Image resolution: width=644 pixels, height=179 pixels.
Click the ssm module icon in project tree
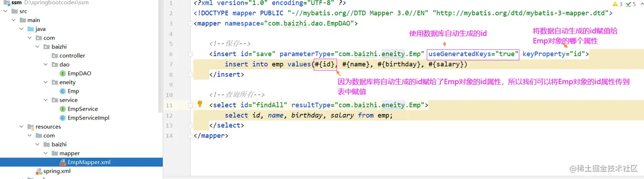click(x=6, y=2)
